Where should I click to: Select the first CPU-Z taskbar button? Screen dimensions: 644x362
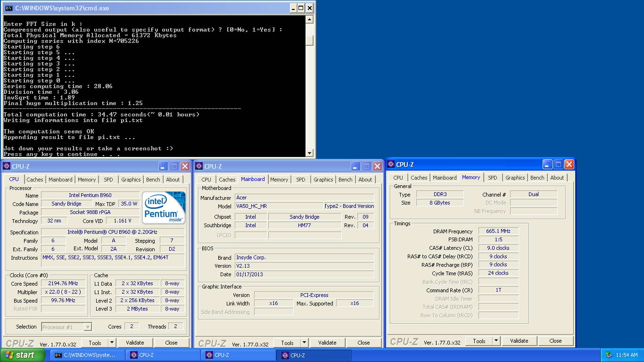(164, 355)
